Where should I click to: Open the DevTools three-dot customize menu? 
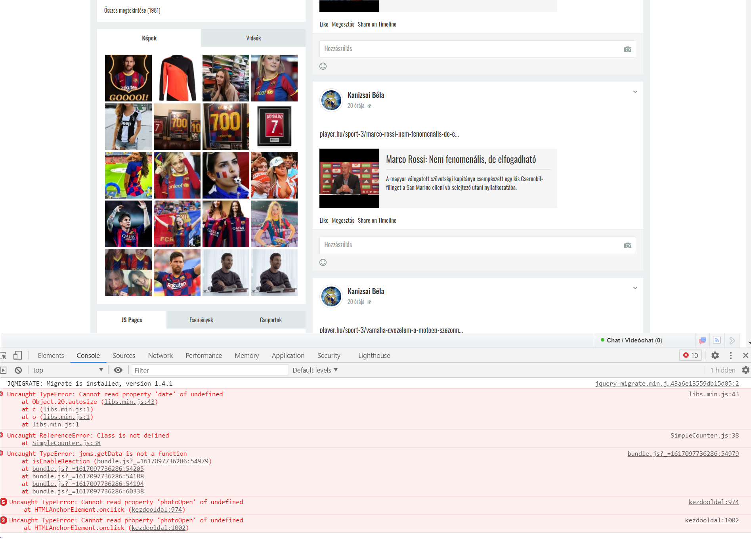[731, 355]
